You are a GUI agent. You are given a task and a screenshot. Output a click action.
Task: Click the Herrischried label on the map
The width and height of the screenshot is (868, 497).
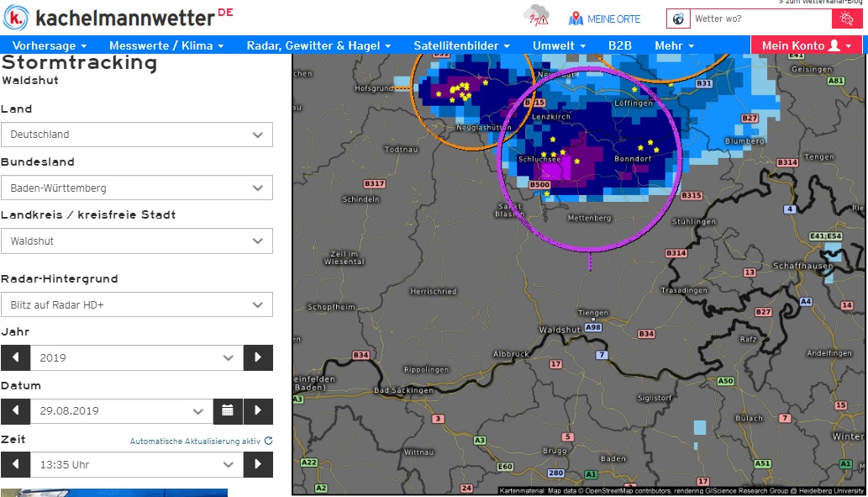434,291
